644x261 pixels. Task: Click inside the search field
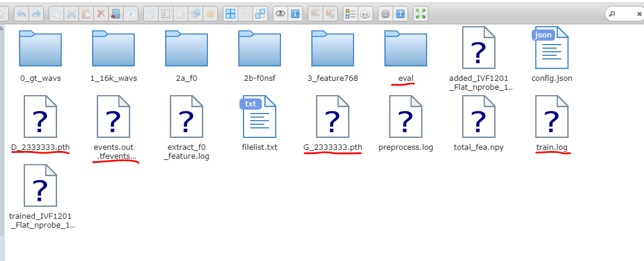[x=626, y=14]
